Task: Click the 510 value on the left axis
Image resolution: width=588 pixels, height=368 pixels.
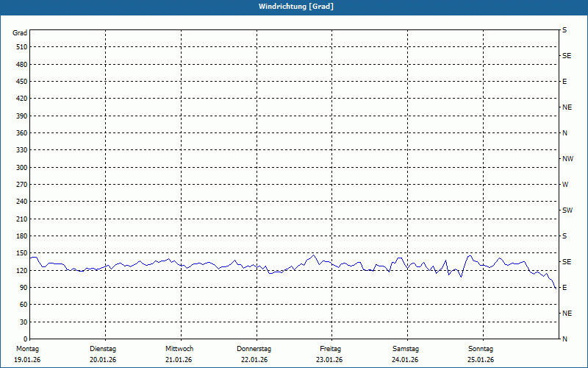Action: pos(21,47)
